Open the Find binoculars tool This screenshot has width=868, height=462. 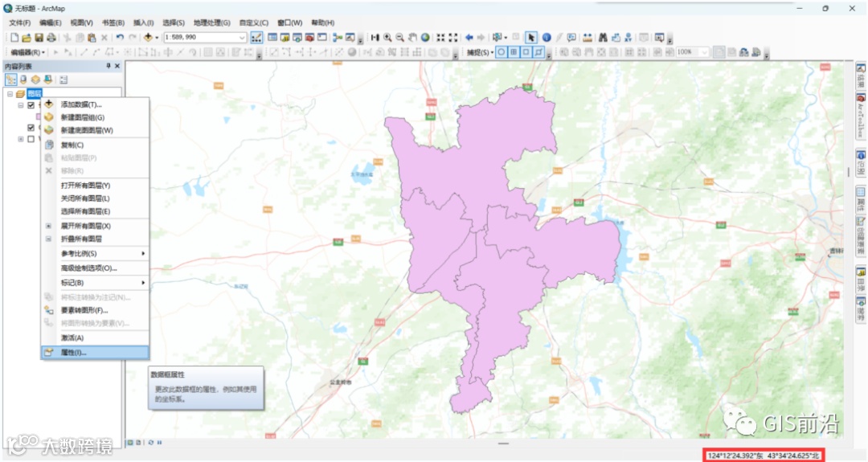pos(603,38)
